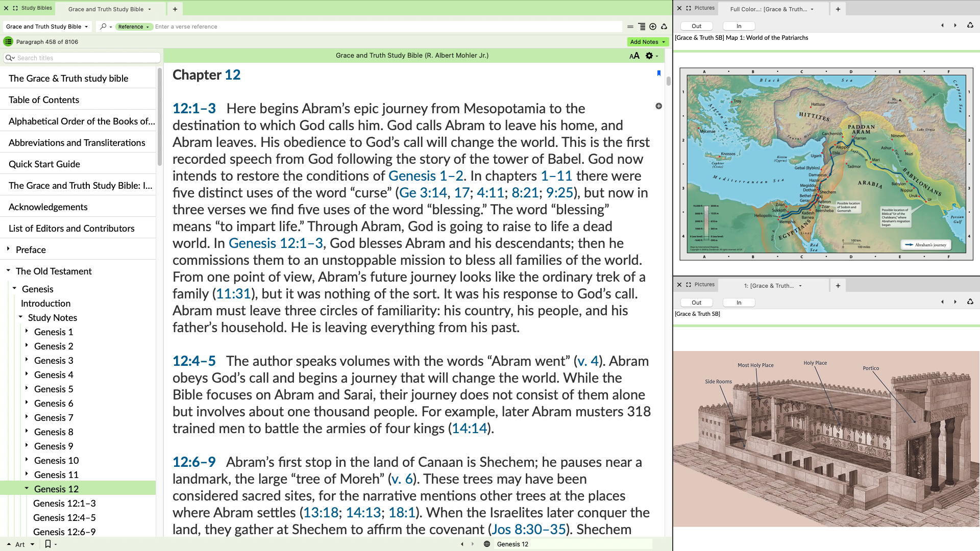980x551 pixels.
Task: Go to next chapter arrow in bottom bar
Action: pyautogui.click(x=473, y=544)
